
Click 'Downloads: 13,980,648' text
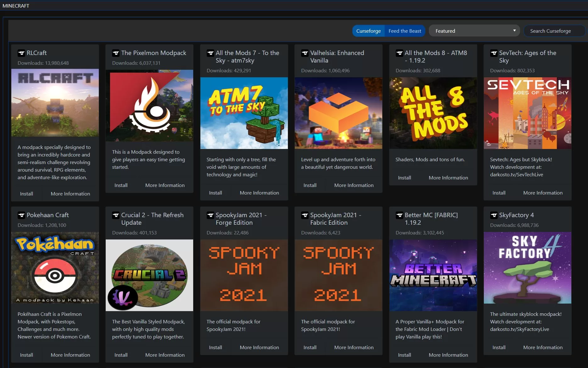pyautogui.click(x=43, y=63)
